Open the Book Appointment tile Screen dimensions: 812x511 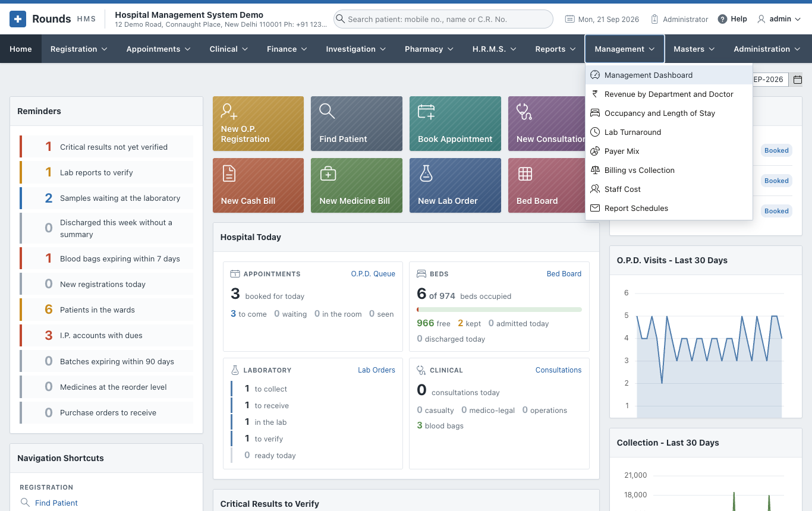pyautogui.click(x=455, y=124)
